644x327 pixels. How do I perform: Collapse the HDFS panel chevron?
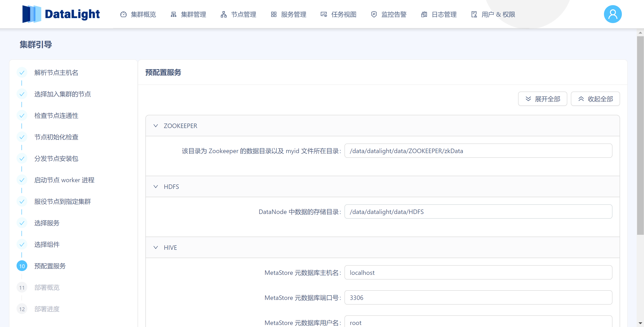155,187
